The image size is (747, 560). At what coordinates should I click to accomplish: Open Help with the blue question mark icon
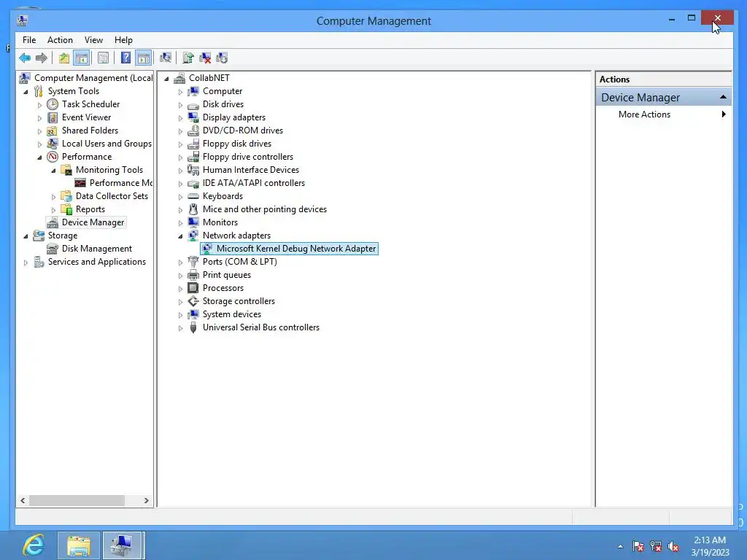click(125, 58)
